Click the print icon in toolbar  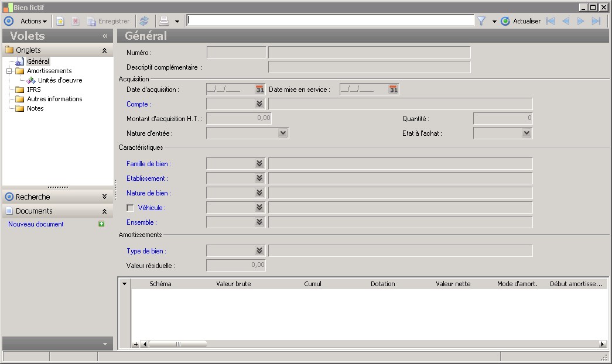(x=165, y=21)
